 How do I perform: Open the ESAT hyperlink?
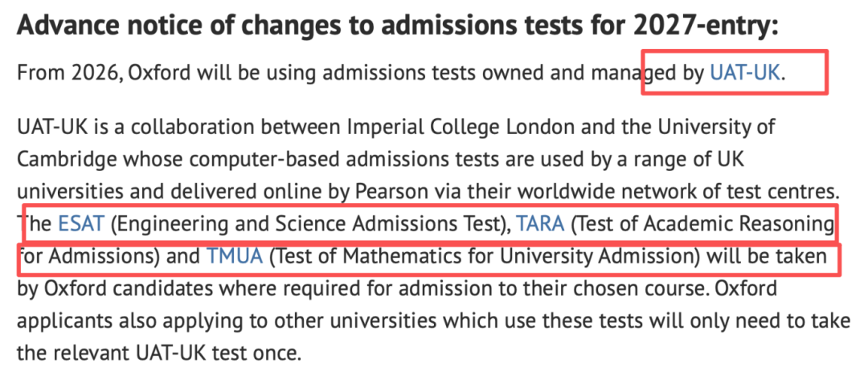coord(80,224)
